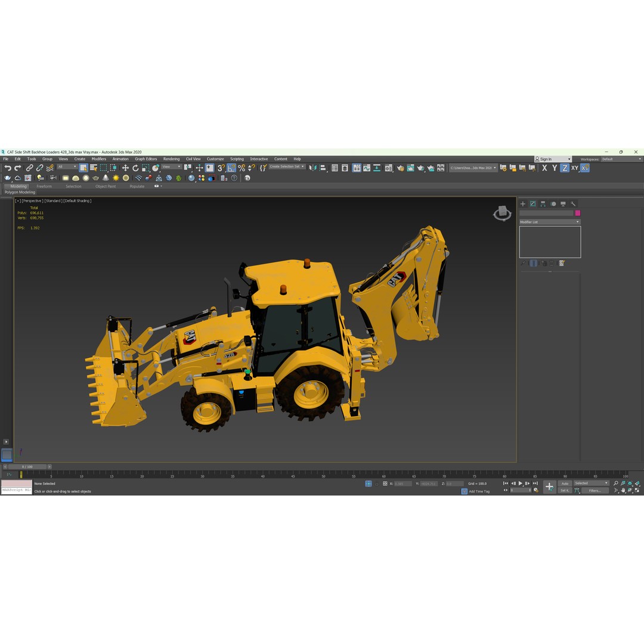The height and width of the screenshot is (644, 644).
Task: Click the Pan View hand icon
Action: [x=623, y=490]
